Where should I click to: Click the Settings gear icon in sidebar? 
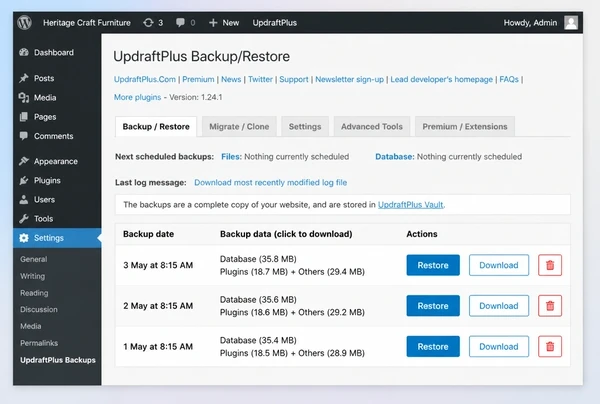pos(24,238)
